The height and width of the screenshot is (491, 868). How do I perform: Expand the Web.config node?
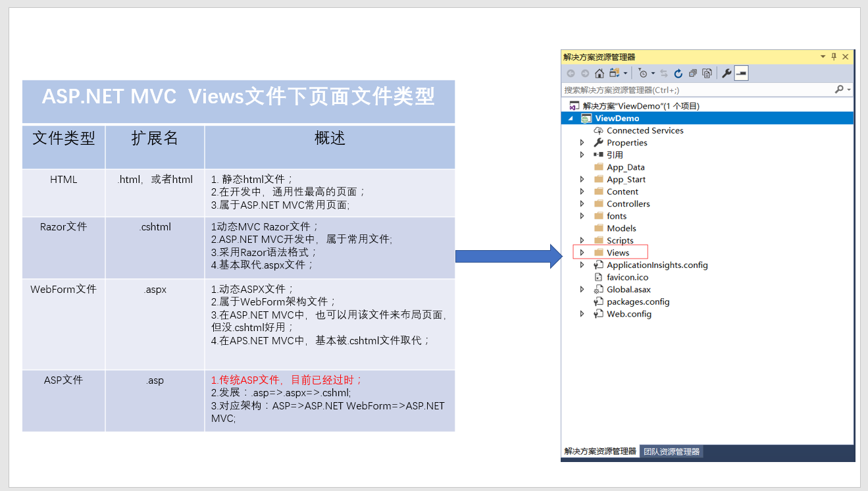[x=582, y=314]
